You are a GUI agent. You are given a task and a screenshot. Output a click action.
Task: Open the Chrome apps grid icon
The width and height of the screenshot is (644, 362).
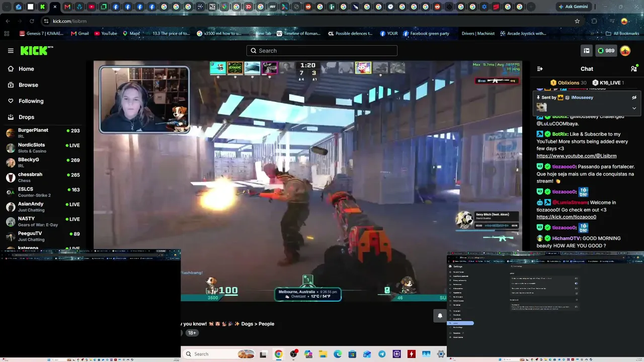(7, 34)
